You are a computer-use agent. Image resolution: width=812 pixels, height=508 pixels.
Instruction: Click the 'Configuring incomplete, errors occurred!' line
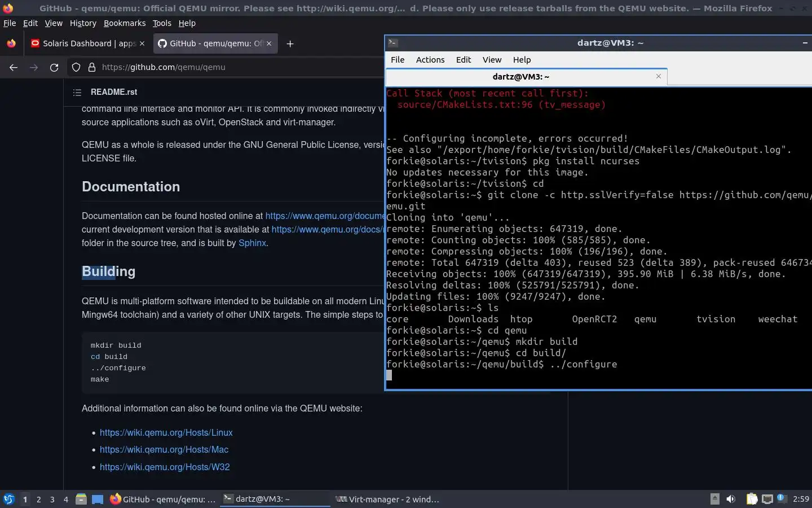point(507,138)
